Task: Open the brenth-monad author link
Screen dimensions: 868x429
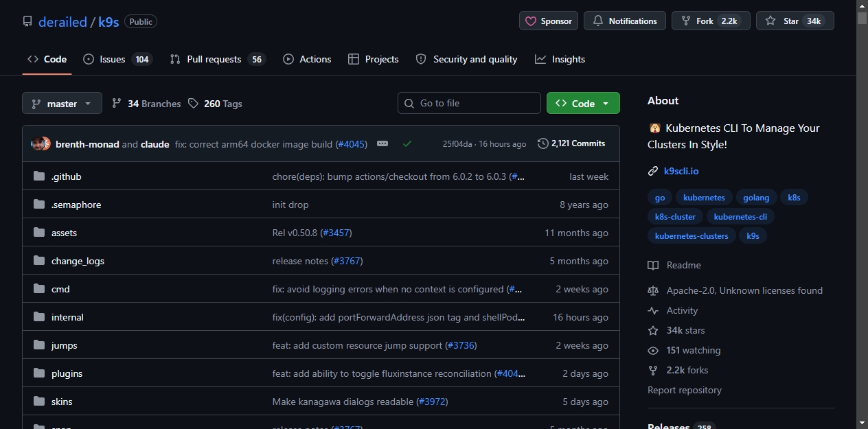Action: (x=87, y=144)
